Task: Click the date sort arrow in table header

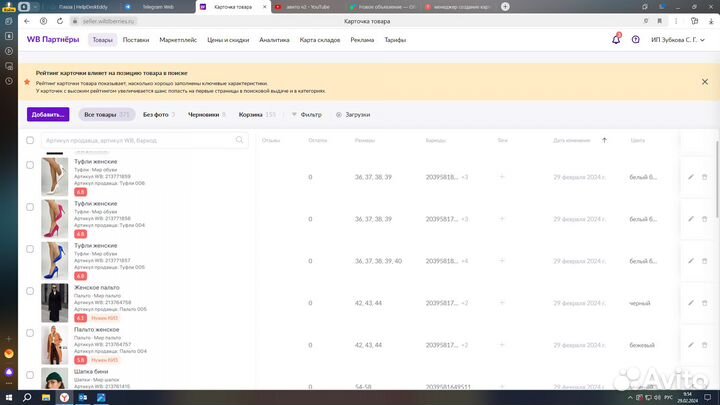Action: click(x=604, y=140)
